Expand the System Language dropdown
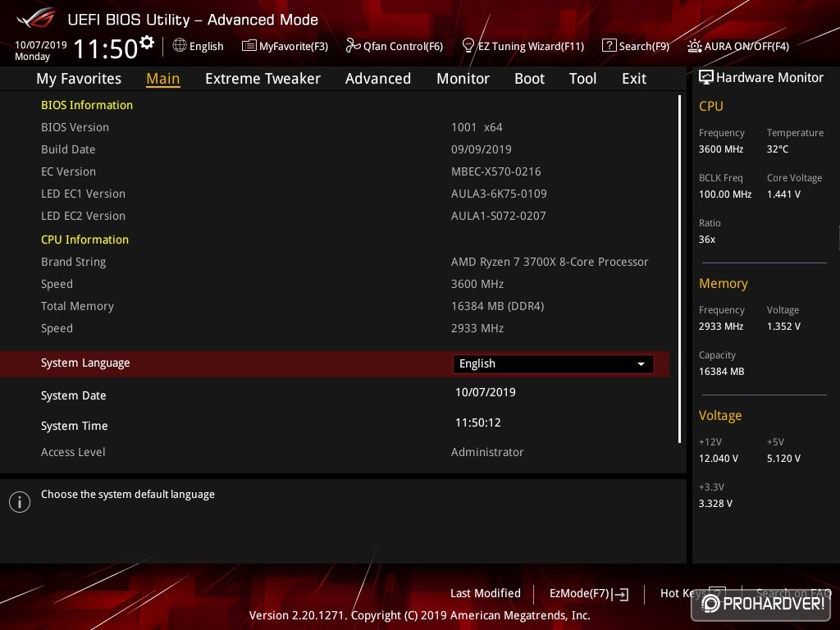This screenshot has height=630, width=840. point(553,363)
